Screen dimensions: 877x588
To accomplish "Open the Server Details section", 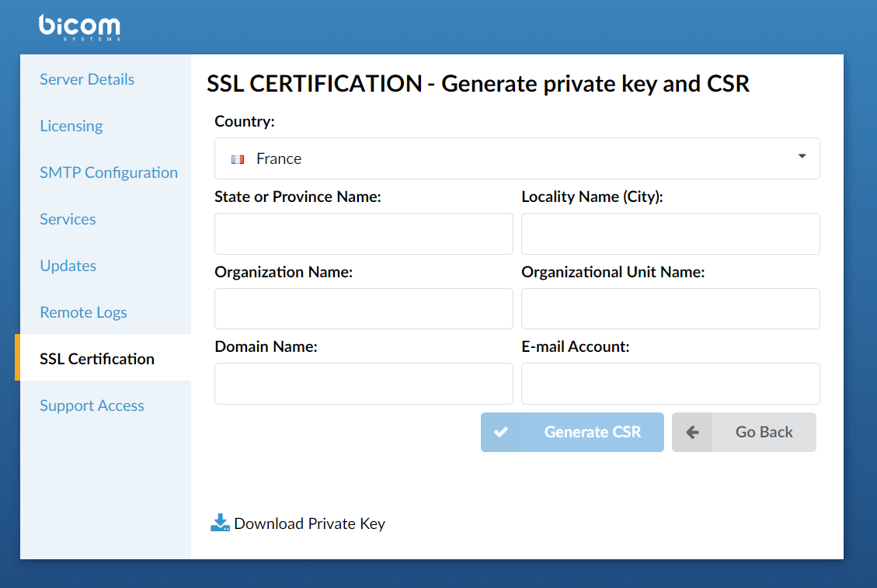I will coord(87,79).
